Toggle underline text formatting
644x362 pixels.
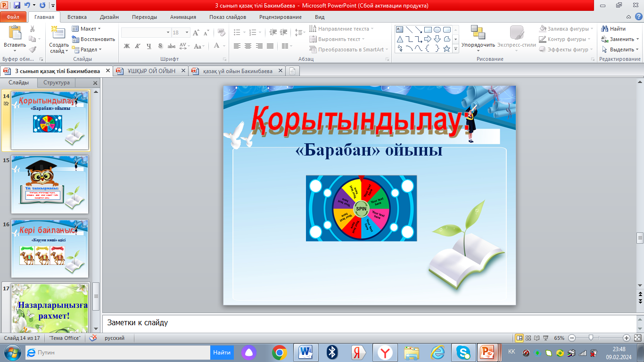[x=149, y=46]
